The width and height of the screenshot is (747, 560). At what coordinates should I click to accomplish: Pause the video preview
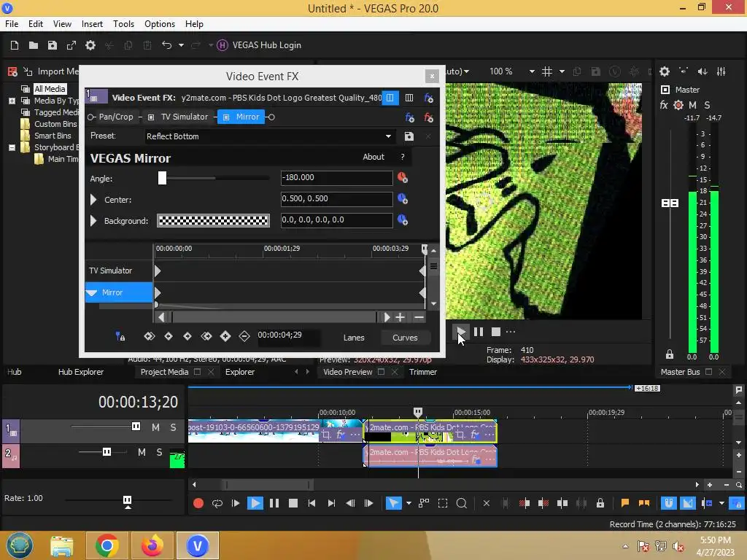point(479,332)
